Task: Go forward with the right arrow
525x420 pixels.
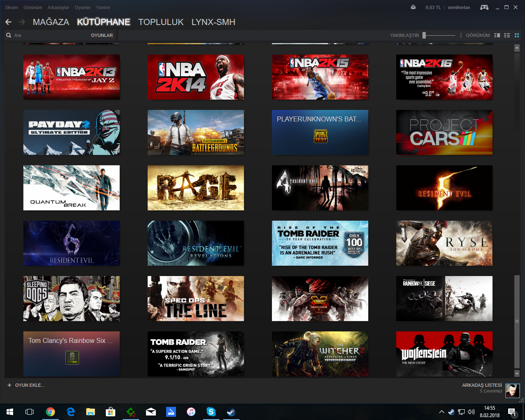Action: tap(22, 22)
